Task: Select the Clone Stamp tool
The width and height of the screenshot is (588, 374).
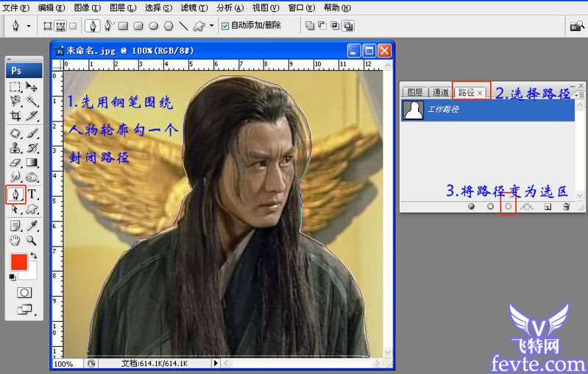Action: [15, 148]
